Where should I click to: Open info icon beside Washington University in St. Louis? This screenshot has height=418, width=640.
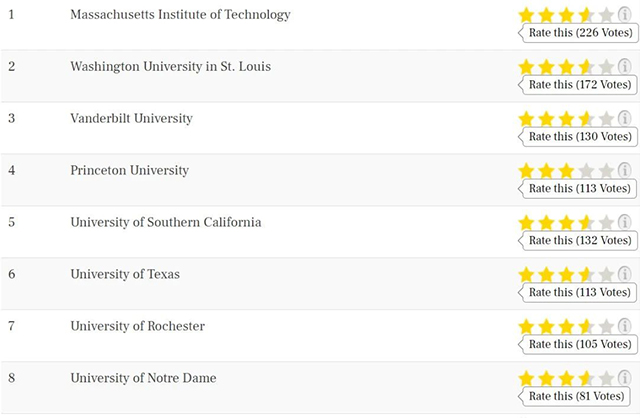click(624, 67)
